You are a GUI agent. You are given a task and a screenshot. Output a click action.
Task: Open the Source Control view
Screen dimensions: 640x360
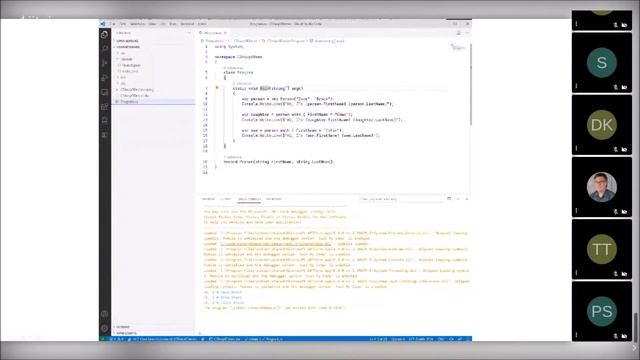coord(104,63)
